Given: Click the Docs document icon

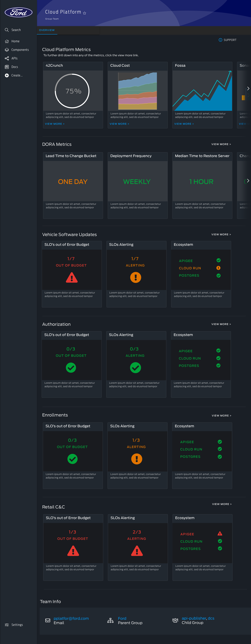Looking at the screenshot, I should coord(7,67).
